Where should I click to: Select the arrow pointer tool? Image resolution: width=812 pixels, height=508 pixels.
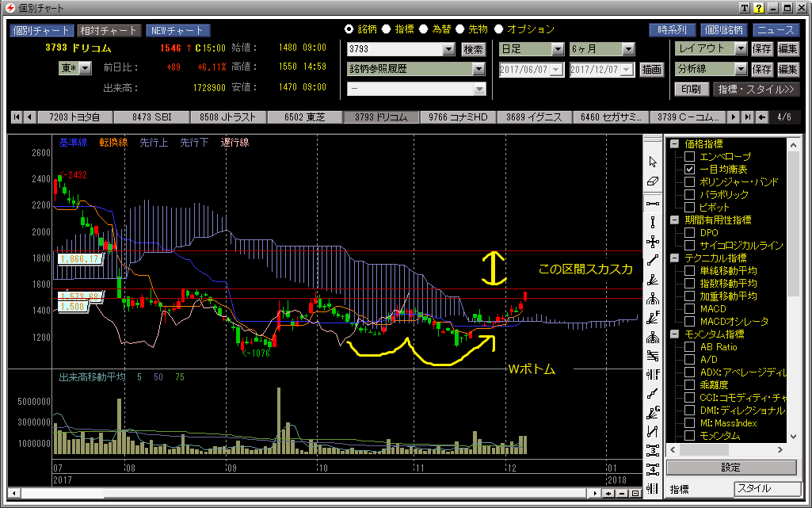click(653, 162)
